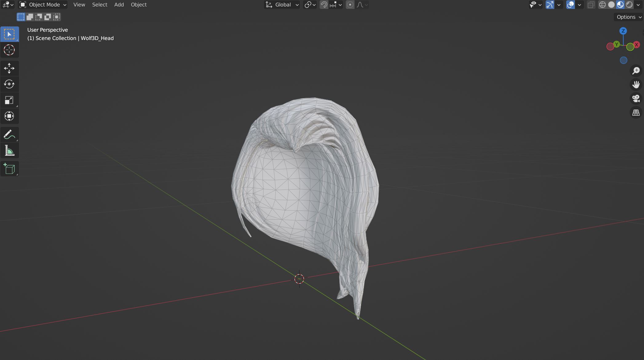Select the Select Box tool
This screenshot has width=644, height=360.
click(x=9, y=34)
